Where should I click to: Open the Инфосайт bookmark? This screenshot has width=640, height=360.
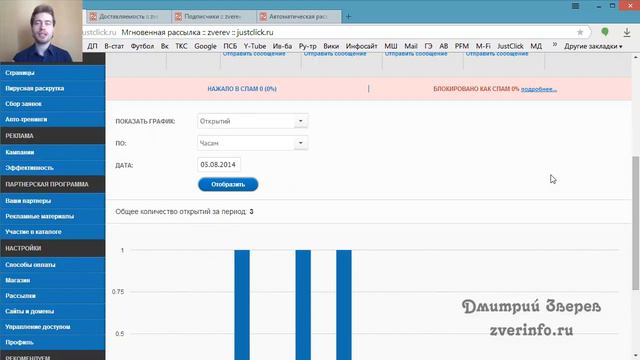tap(361, 46)
